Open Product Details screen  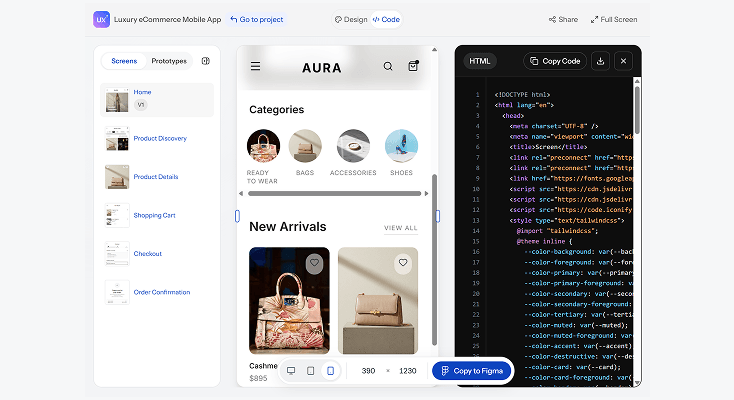[156, 177]
